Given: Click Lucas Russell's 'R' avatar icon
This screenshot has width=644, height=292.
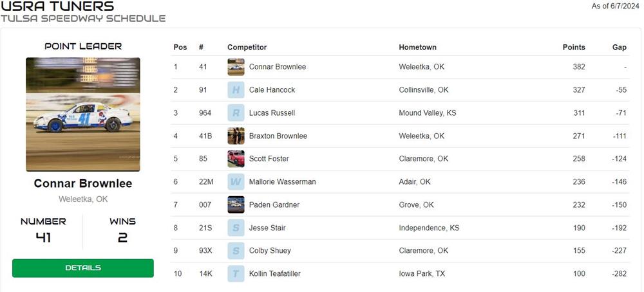Looking at the screenshot, I should pyautogui.click(x=236, y=113).
